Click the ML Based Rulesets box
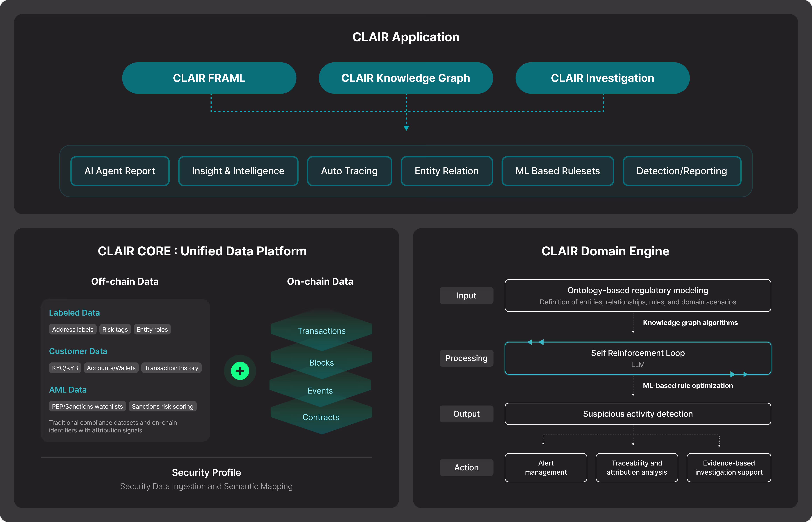 click(557, 171)
